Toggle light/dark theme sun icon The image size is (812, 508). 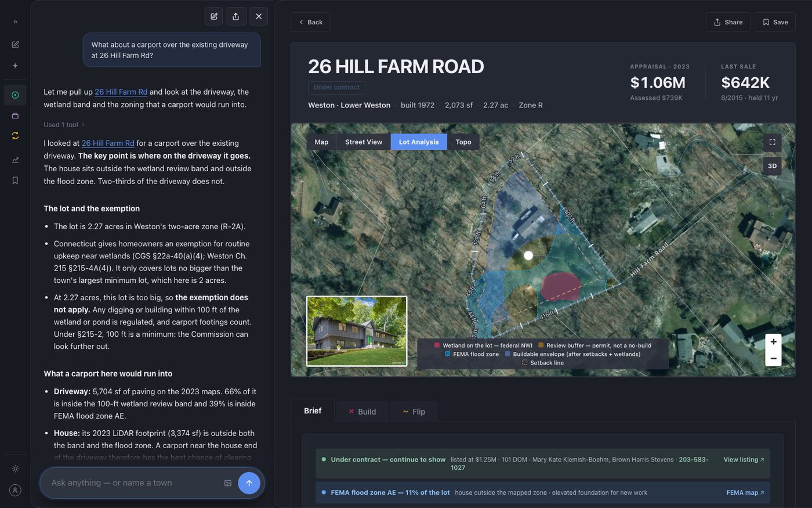point(15,469)
